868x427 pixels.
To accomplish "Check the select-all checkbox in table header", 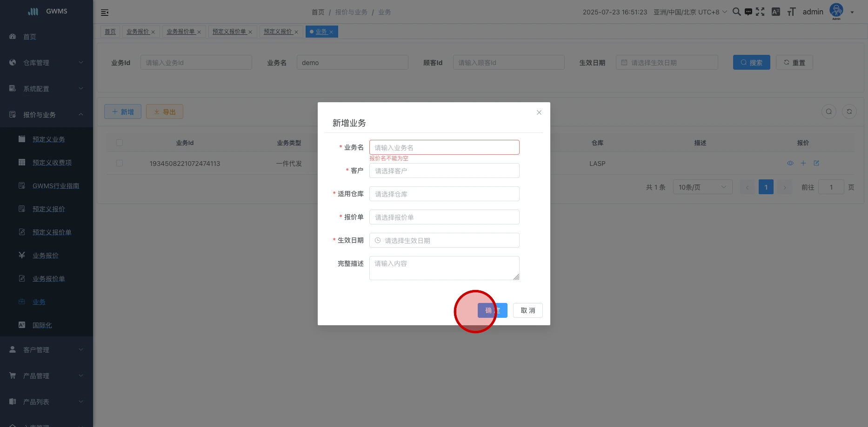I will [x=120, y=143].
